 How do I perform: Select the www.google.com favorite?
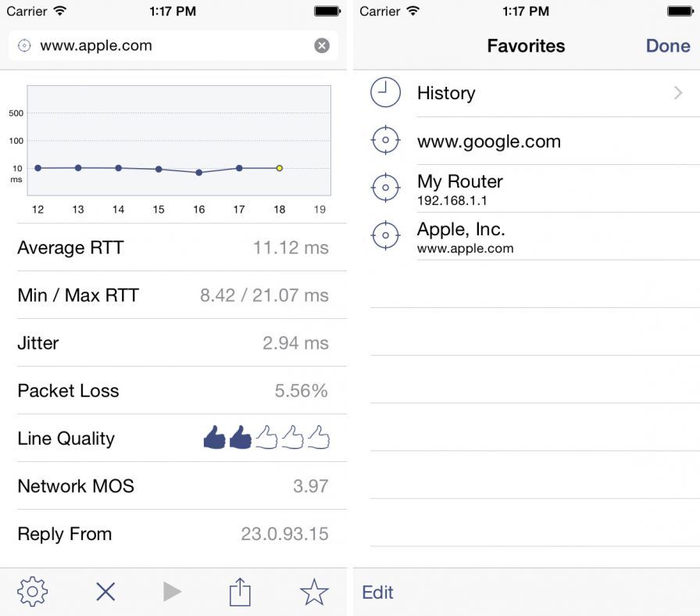coord(489,141)
